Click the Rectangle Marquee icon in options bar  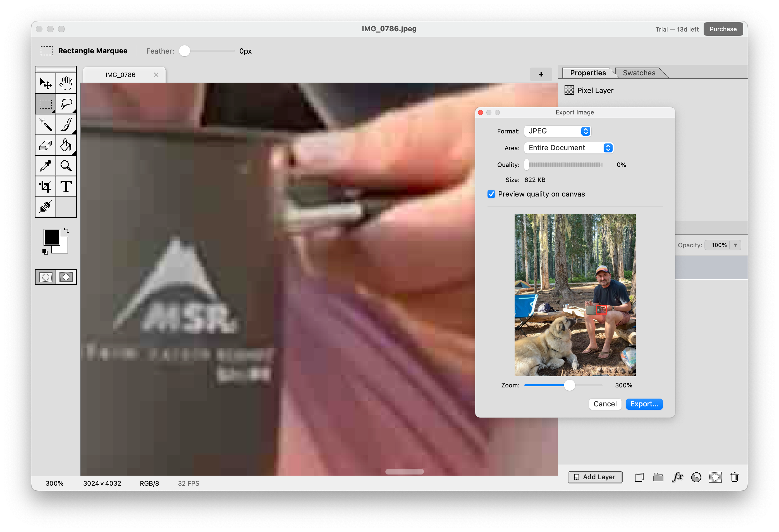point(47,51)
